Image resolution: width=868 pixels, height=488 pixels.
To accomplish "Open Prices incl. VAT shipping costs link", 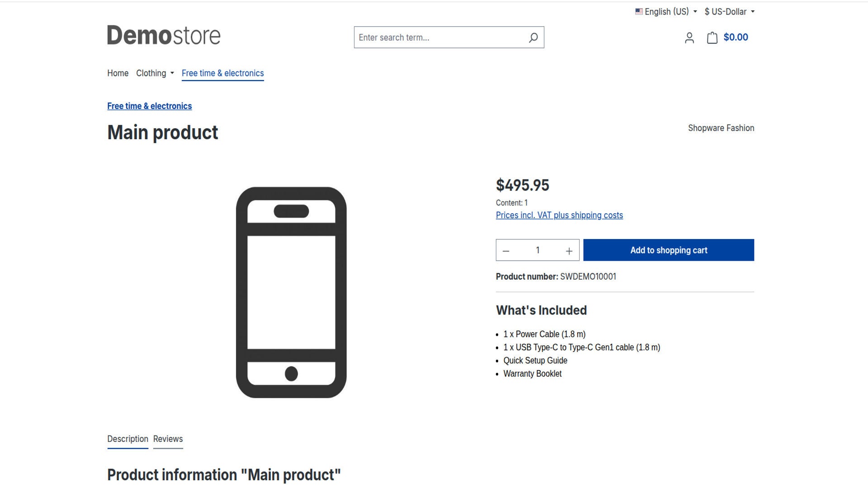I will 559,216.
